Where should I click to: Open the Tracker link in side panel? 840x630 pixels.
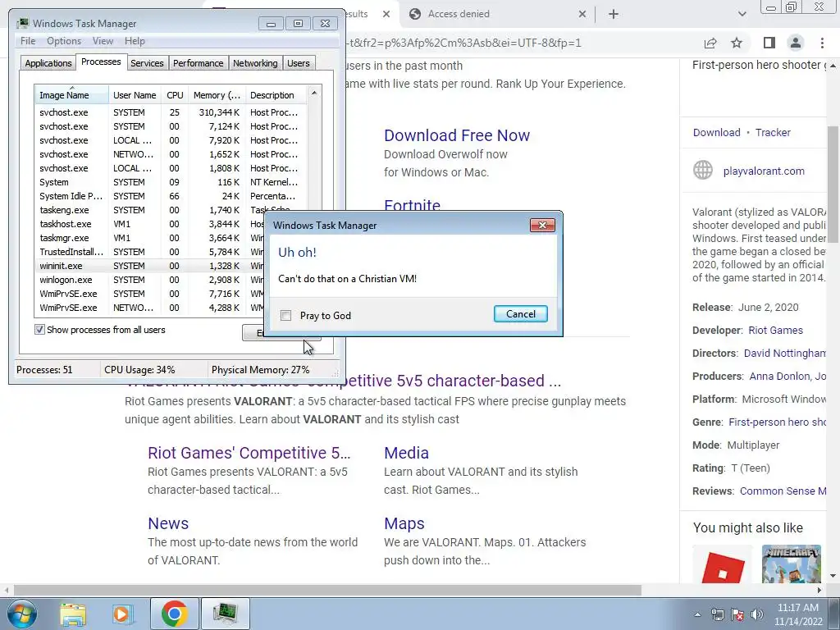coord(773,133)
